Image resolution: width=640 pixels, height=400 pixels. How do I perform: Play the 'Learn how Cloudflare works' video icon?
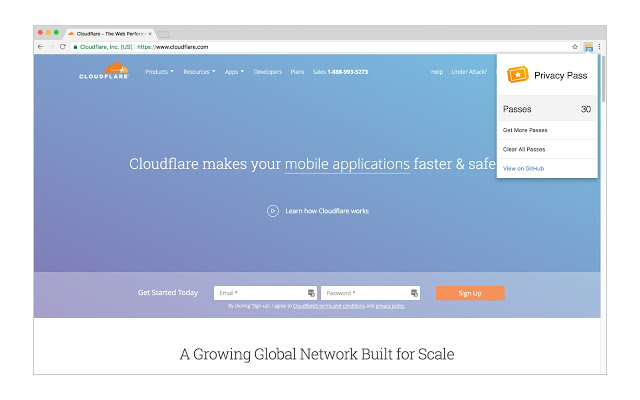click(x=273, y=211)
